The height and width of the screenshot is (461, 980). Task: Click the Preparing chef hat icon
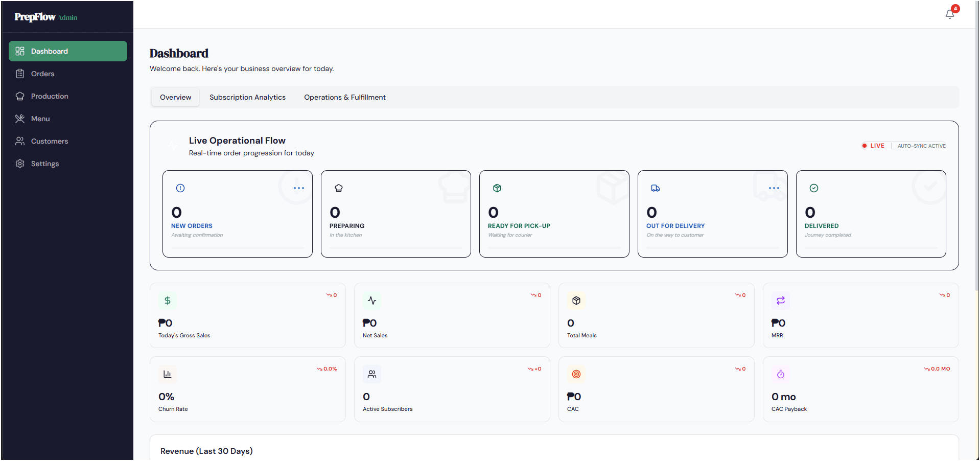(x=339, y=188)
